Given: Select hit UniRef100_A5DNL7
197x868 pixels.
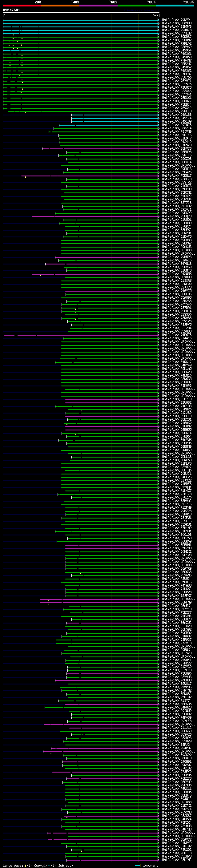Looking at the screenshot, I should tap(176, 176).
